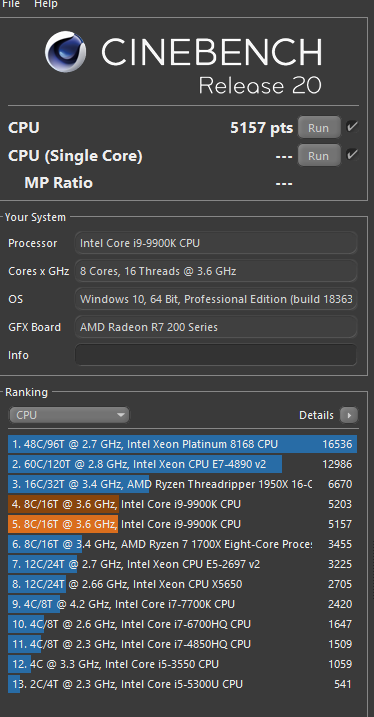Select the Xeon X5650 ranking row
The width and height of the screenshot is (374, 717).
pyautogui.click(x=182, y=584)
